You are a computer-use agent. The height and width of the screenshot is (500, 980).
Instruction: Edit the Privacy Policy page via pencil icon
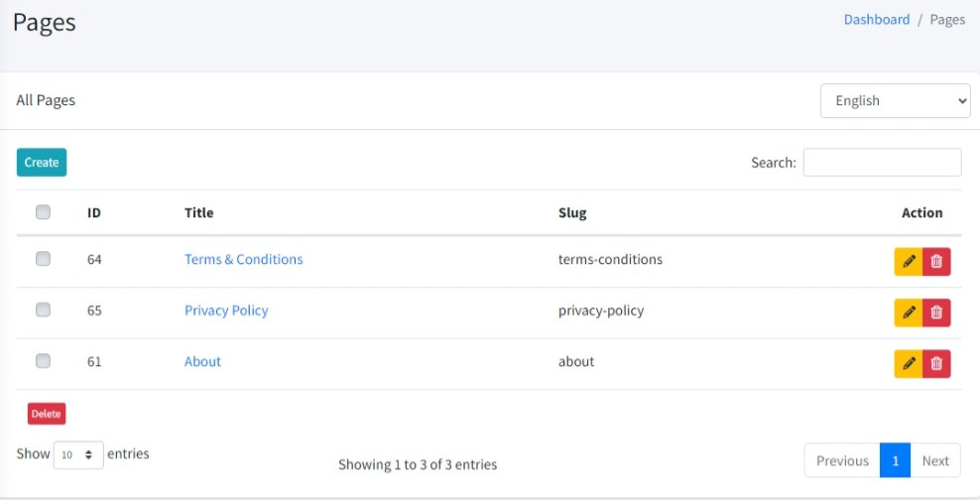coord(909,312)
